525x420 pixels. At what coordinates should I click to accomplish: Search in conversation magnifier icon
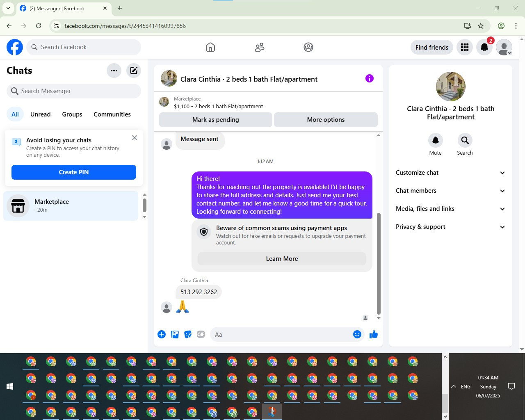(465, 140)
